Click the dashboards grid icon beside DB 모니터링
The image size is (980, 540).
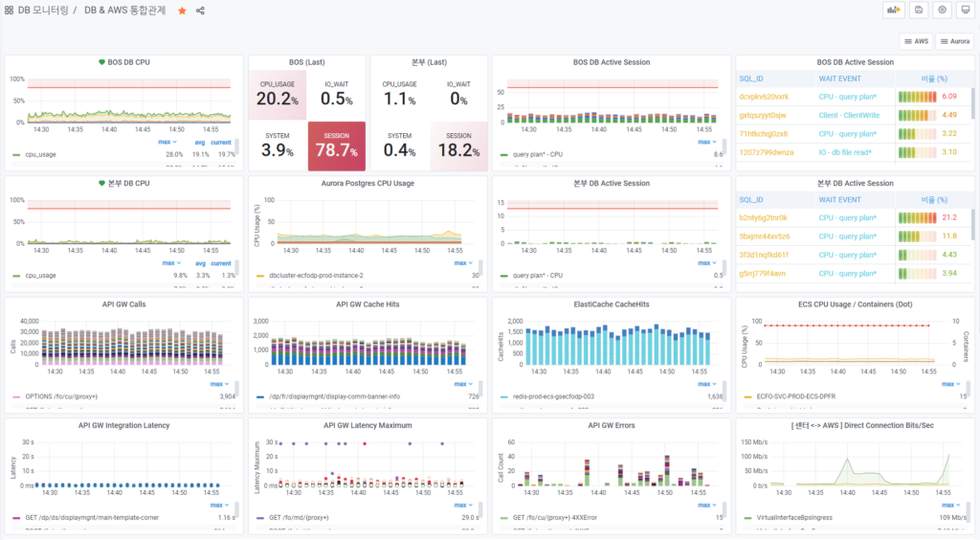9,11
